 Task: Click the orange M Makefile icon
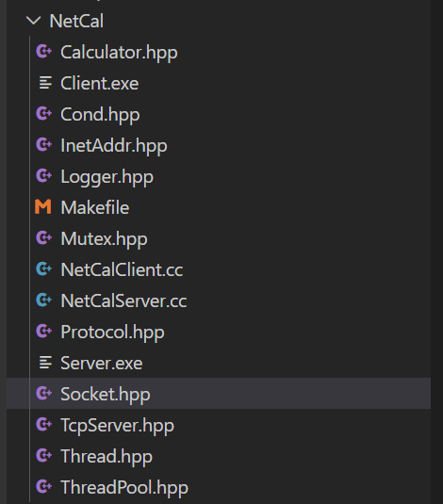point(43,206)
